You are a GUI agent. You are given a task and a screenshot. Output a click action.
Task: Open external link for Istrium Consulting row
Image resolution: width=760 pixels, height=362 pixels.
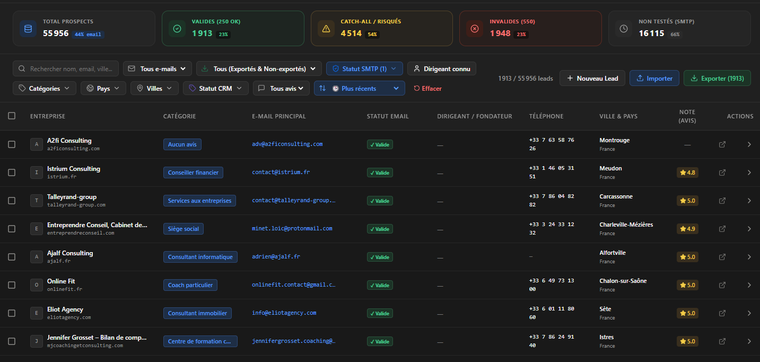[722, 173]
